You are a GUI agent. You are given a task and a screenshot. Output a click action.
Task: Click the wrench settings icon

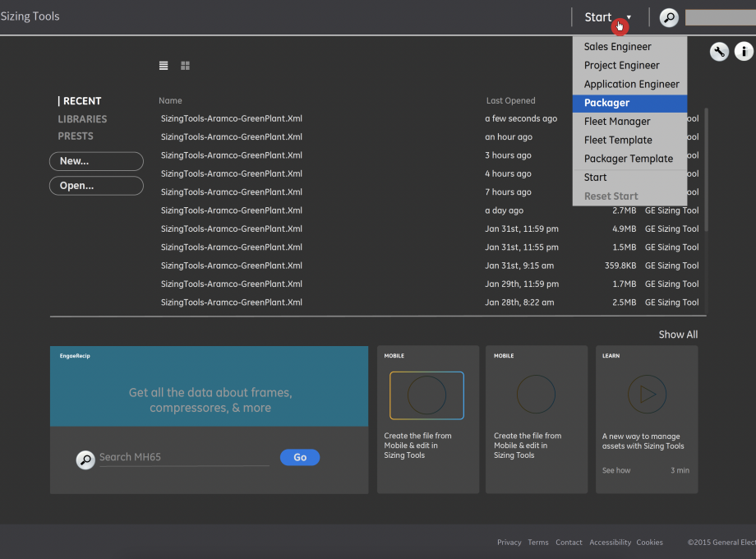pyautogui.click(x=719, y=52)
